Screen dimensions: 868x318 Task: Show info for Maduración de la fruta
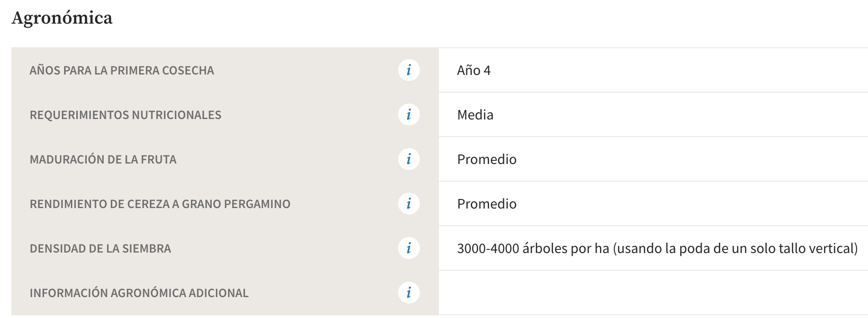(x=409, y=159)
